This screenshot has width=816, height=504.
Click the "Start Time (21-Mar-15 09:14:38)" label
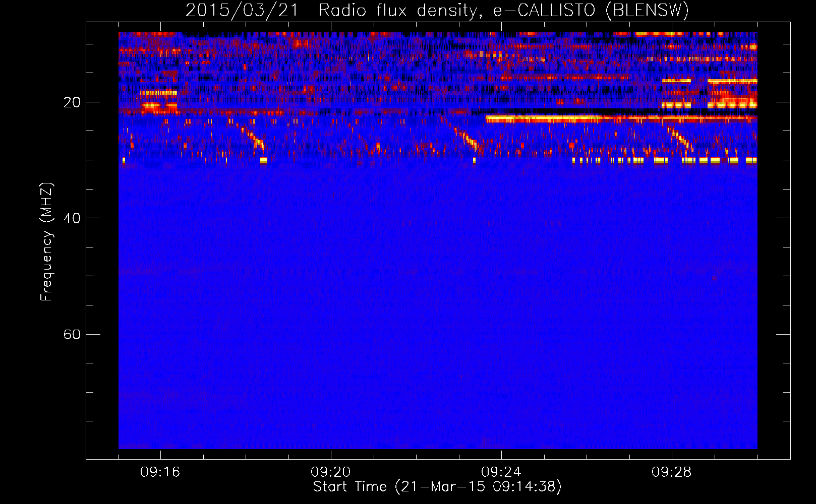(x=437, y=487)
